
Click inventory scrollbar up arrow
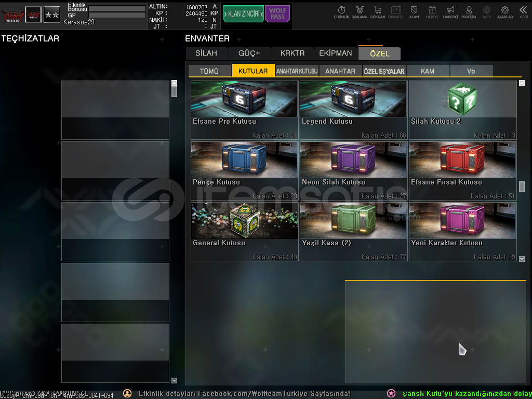click(522, 83)
